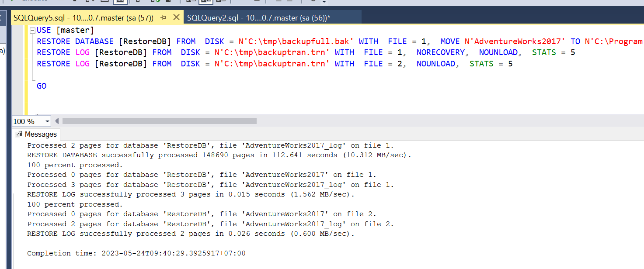Screen dimensions: 644x269
Task: Click 'Processed 0 pages' on file 2 message
Action: (x=202, y=214)
